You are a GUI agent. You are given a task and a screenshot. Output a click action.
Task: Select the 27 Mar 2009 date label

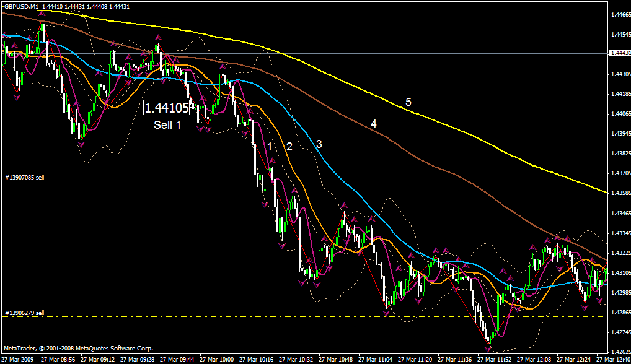coord(19,359)
